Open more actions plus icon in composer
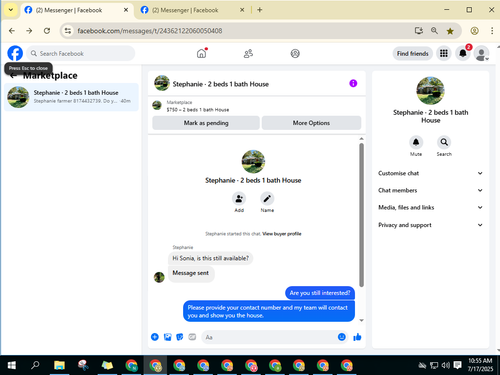The image size is (500, 375). pyautogui.click(x=155, y=337)
